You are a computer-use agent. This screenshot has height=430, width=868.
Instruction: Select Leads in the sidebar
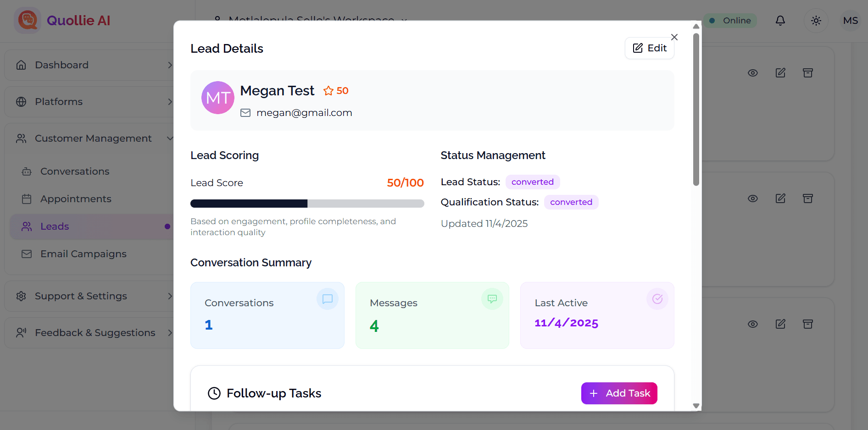(54, 226)
